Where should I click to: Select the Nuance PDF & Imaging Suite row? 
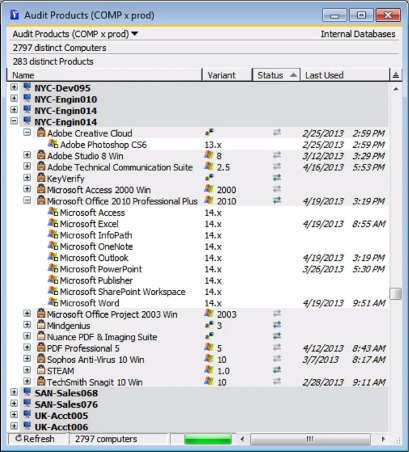coord(197,337)
